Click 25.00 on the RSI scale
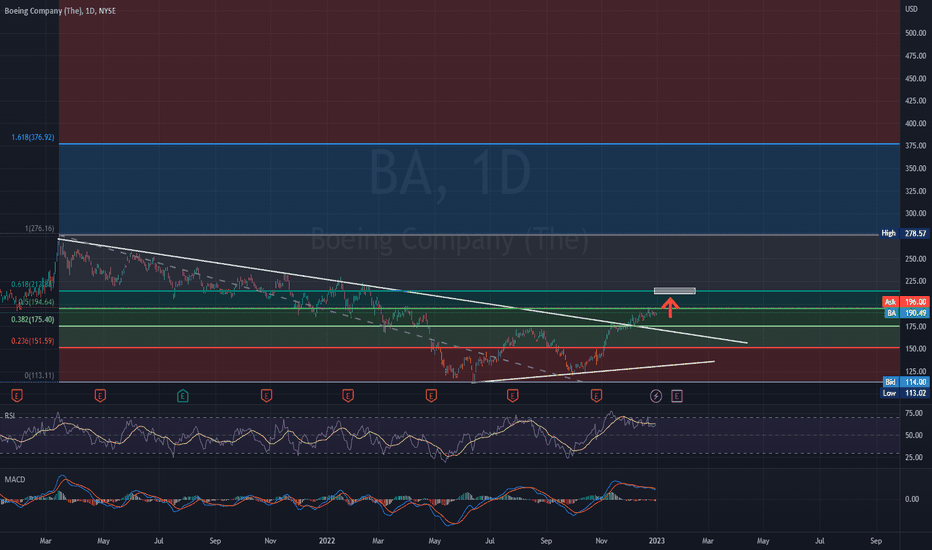This screenshot has width=932, height=550. click(x=914, y=458)
